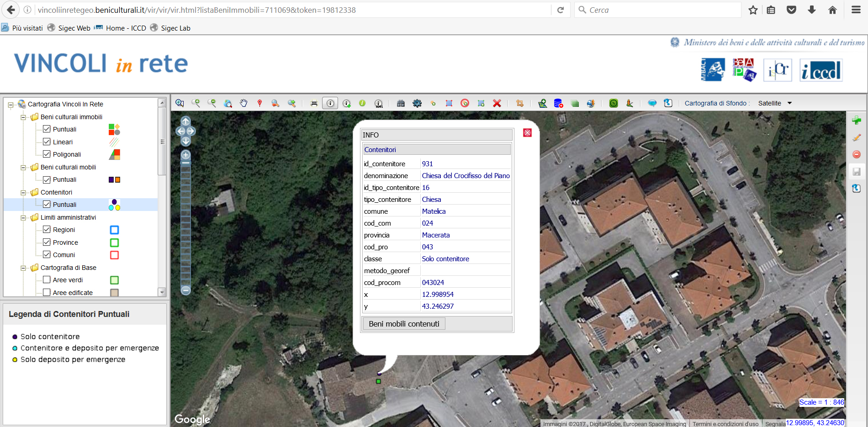Close the INFO popup window

[x=527, y=133]
